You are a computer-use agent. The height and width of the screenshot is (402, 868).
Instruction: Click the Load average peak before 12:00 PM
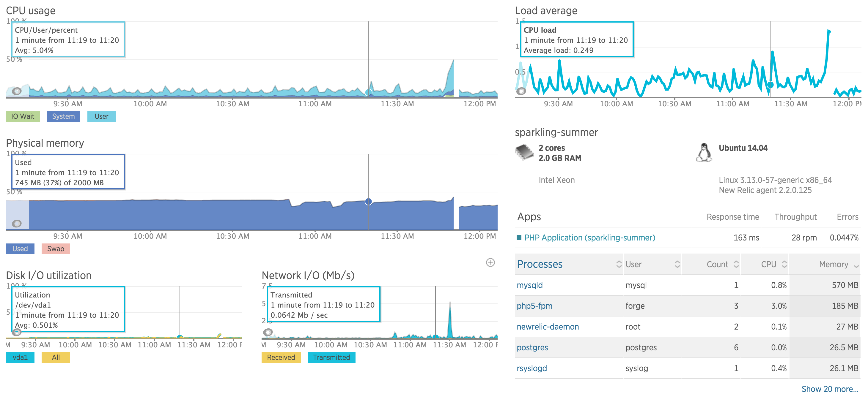[x=828, y=32]
